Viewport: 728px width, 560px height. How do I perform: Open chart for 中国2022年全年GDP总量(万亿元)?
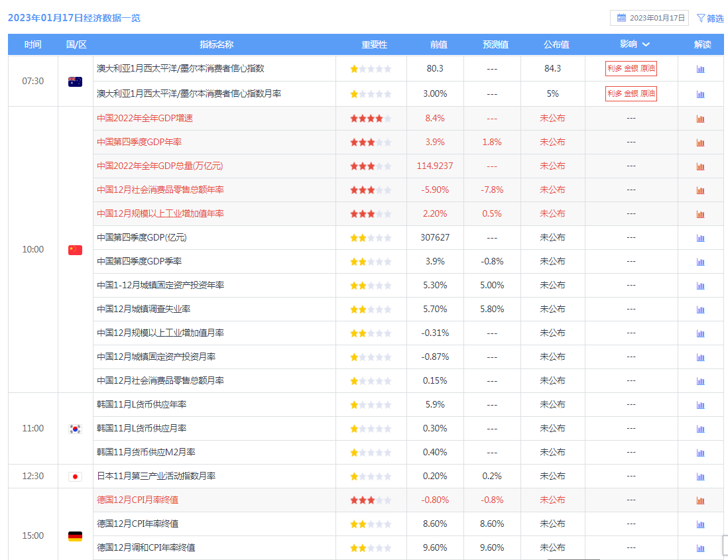(700, 166)
